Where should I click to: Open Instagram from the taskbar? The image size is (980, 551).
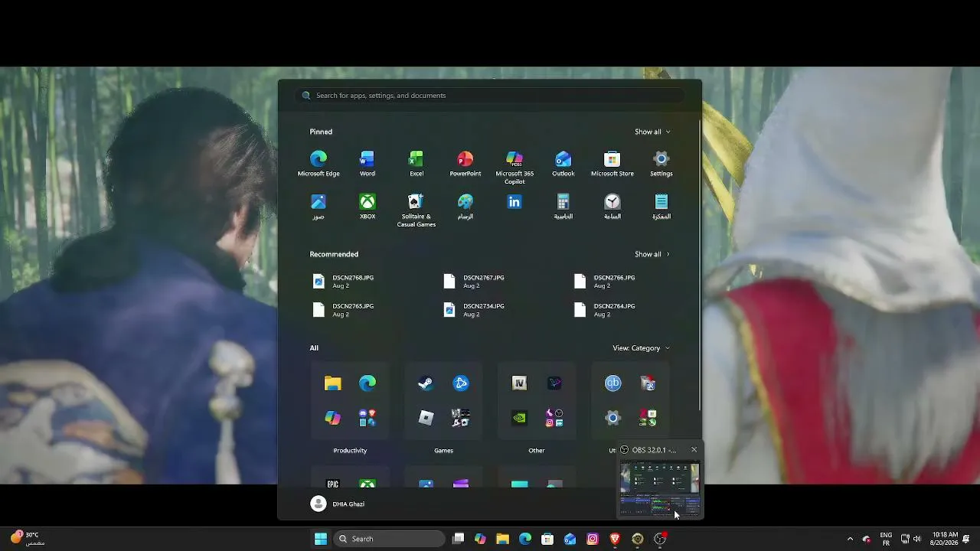[x=593, y=539]
